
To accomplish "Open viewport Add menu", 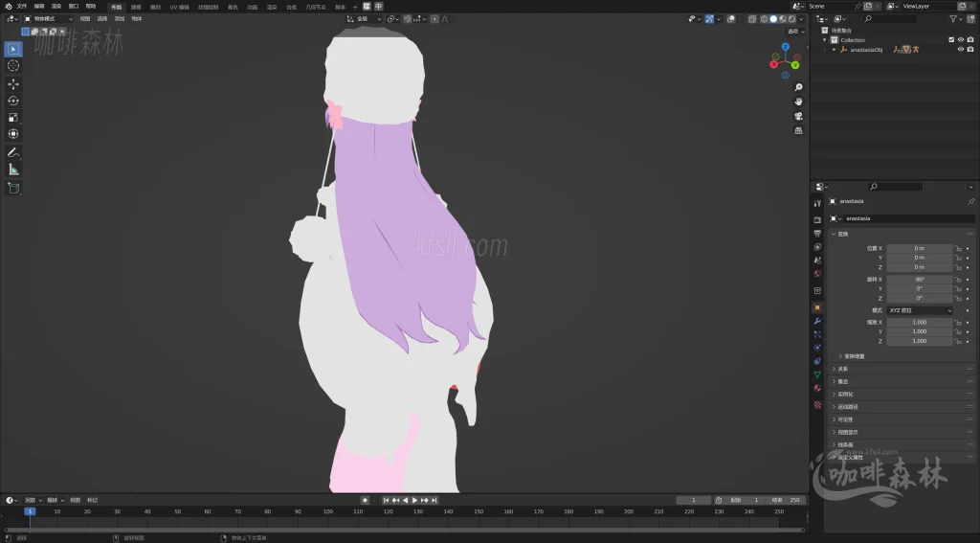I will (x=119, y=19).
